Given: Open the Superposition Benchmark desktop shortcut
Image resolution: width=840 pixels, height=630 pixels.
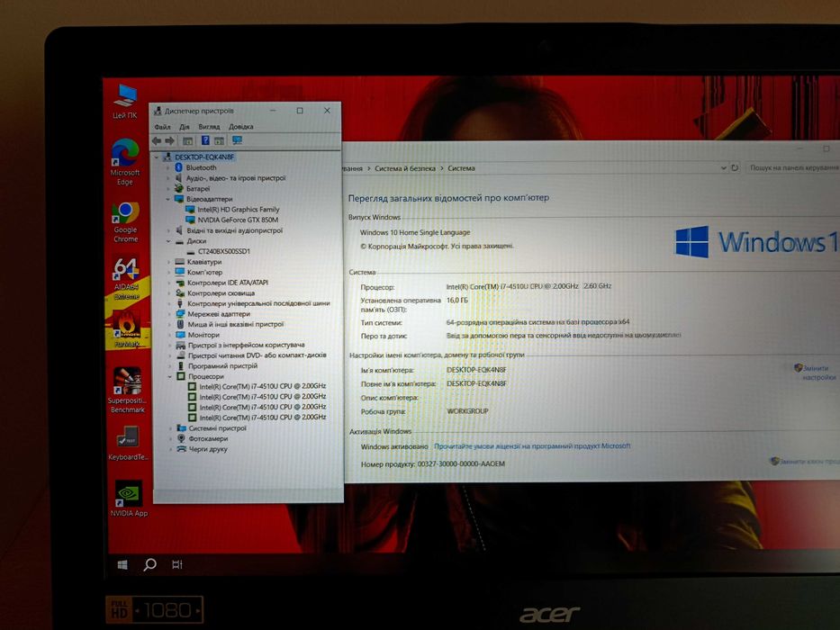Looking at the screenshot, I should pos(128,390).
